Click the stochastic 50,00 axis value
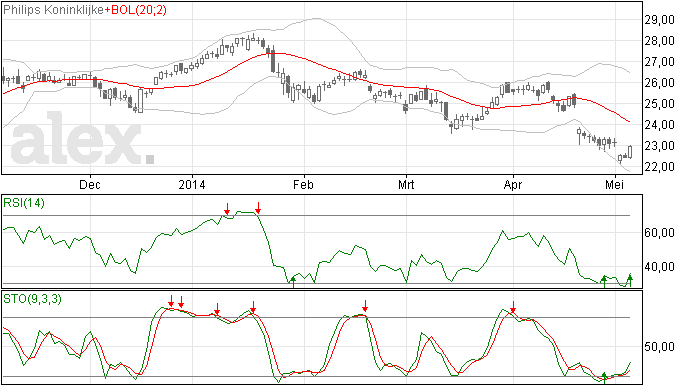Screen dimensions: 690x387 coord(659,347)
